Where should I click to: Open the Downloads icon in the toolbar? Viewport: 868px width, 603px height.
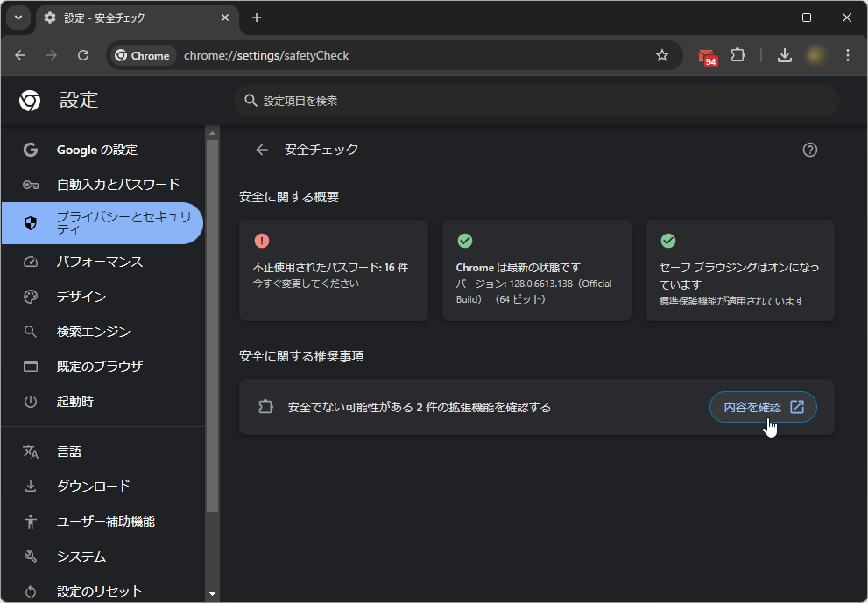pos(785,54)
